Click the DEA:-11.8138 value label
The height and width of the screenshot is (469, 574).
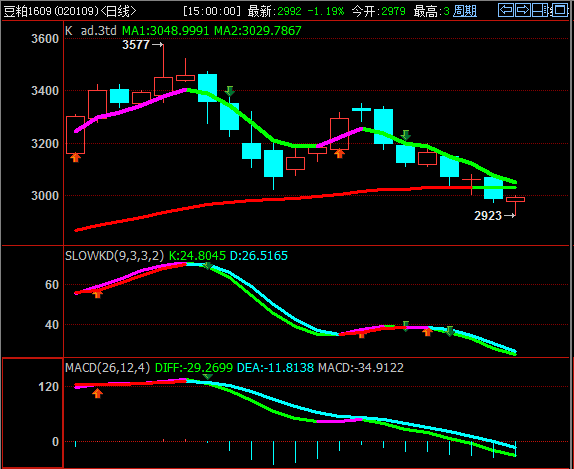[275, 368]
